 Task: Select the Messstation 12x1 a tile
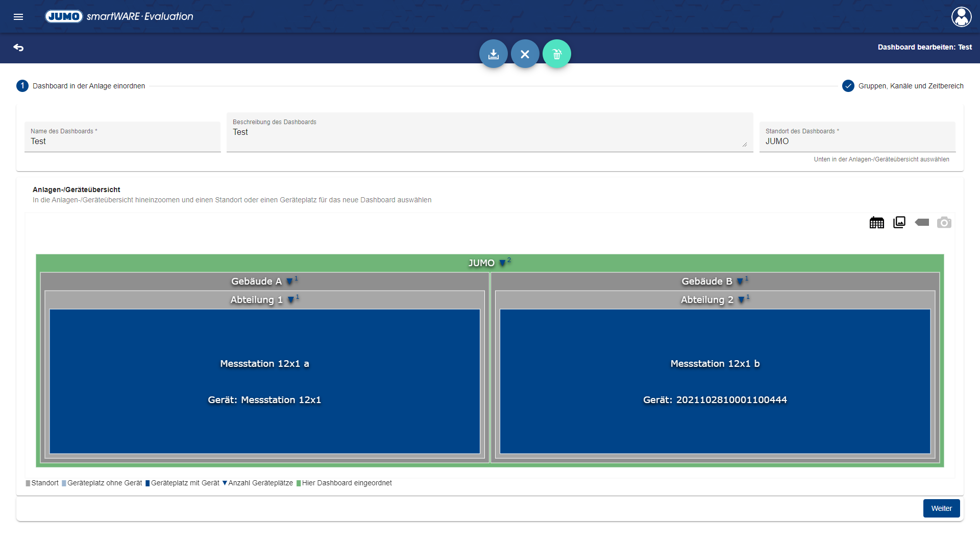(x=264, y=381)
